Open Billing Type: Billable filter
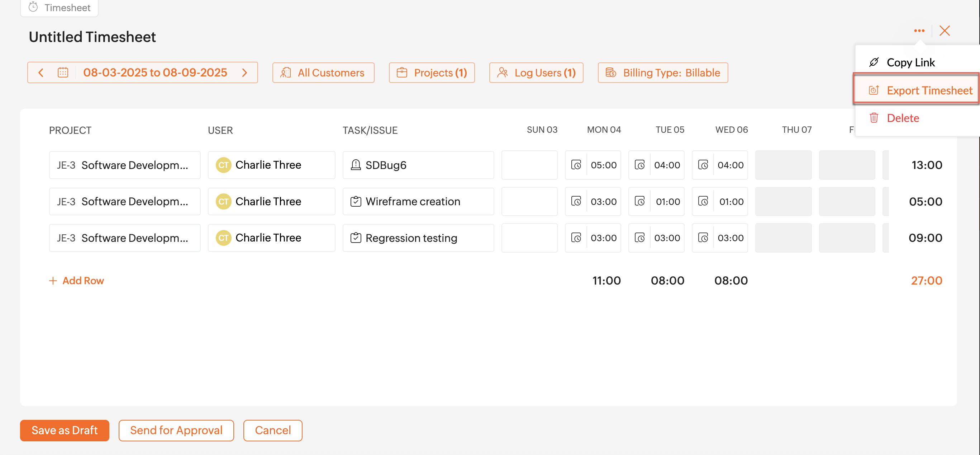The width and height of the screenshot is (980, 455). pyautogui.click(x=663, y=72)
